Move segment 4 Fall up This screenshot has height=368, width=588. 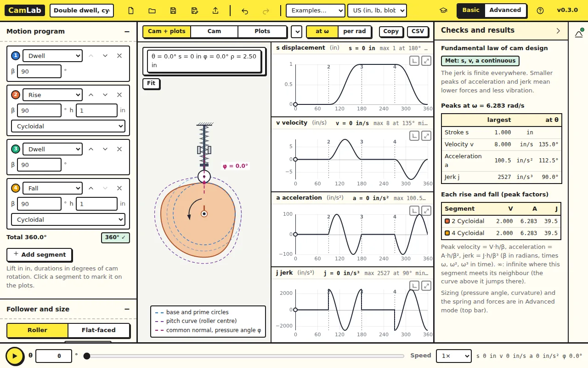click(x=91, y=188)
